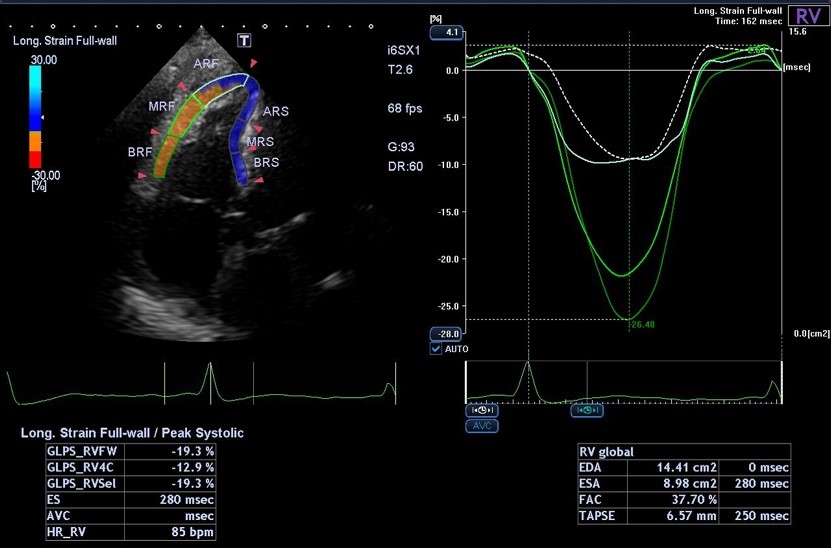Click the strain color scale bar
Image resolution: width=831 pixels, height=548 pixels.
point(36,118)
